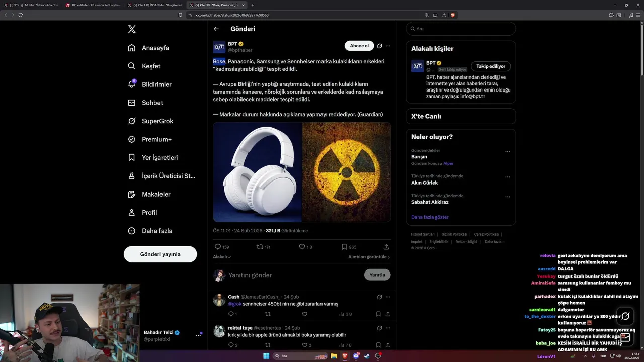644x362 pixels.
Task: Open Bahadır Telci account switcher menu
Action: coord(198,335)
